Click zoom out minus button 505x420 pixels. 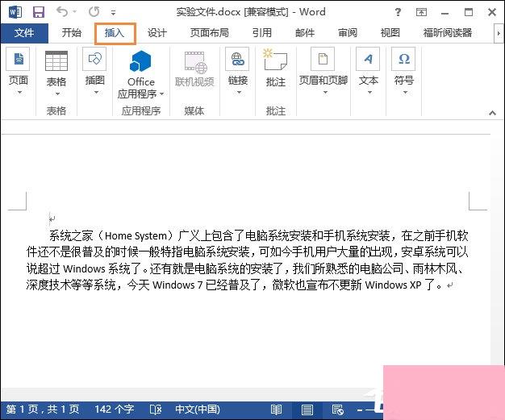click(x=360, y=410)
